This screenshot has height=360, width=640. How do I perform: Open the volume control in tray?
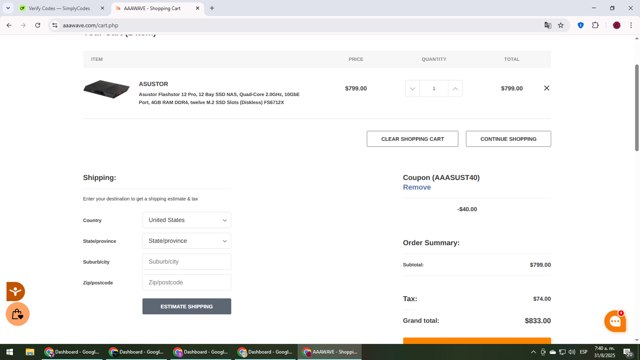(572, 352)
